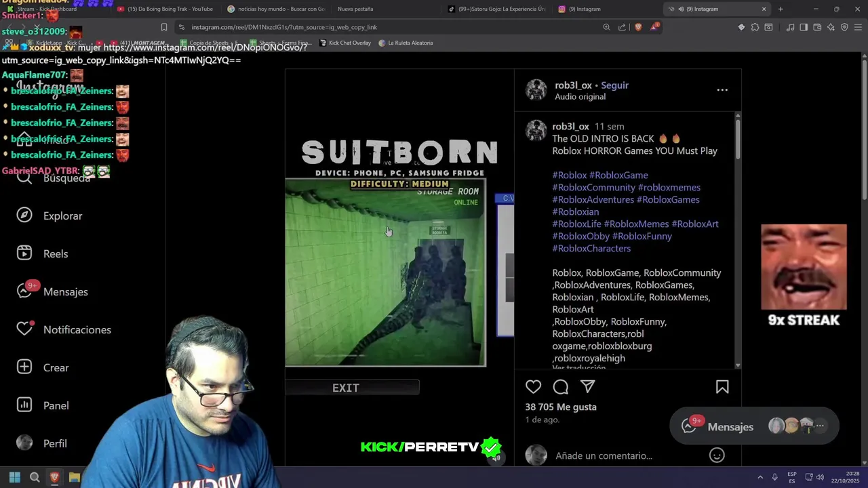Open the Reels section
This screenshot has width=868, height=488.
point(42,253)
